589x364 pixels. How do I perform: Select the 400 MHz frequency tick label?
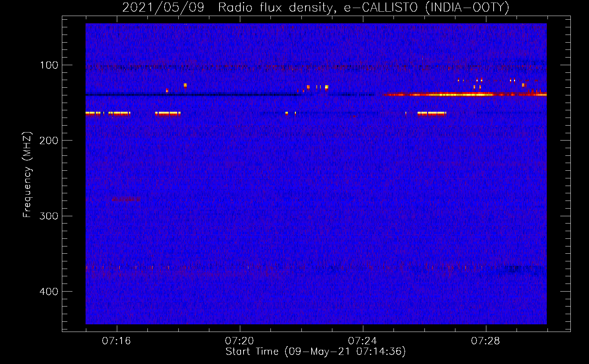click(x=49, y=292)
